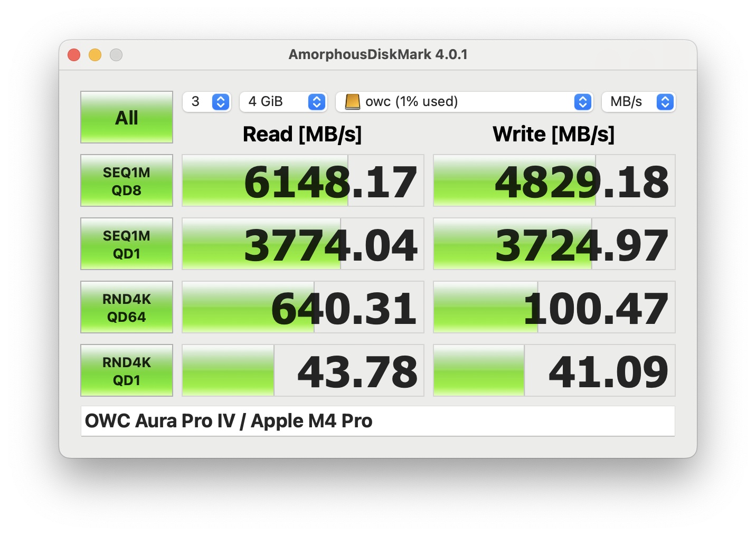This screenshot has height=536, width=756.
Task: Click the 3774.04 read result
Action: (x=303, y=244)
